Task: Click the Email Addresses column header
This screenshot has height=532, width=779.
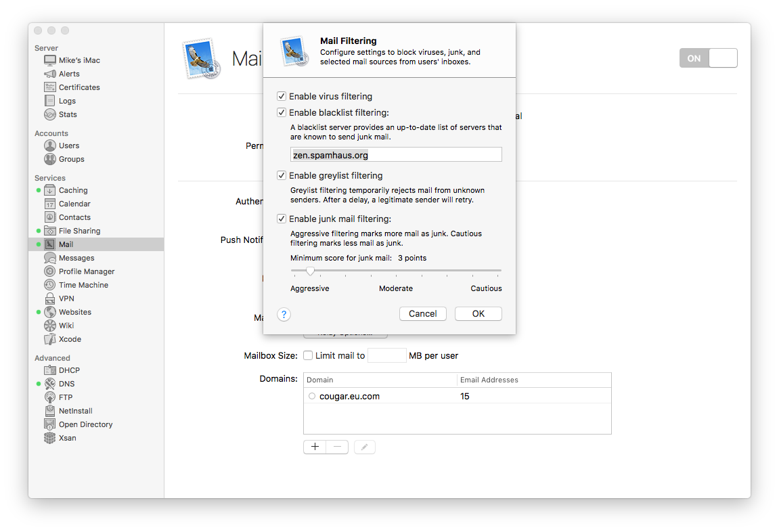Action: (x=534, y=380)
